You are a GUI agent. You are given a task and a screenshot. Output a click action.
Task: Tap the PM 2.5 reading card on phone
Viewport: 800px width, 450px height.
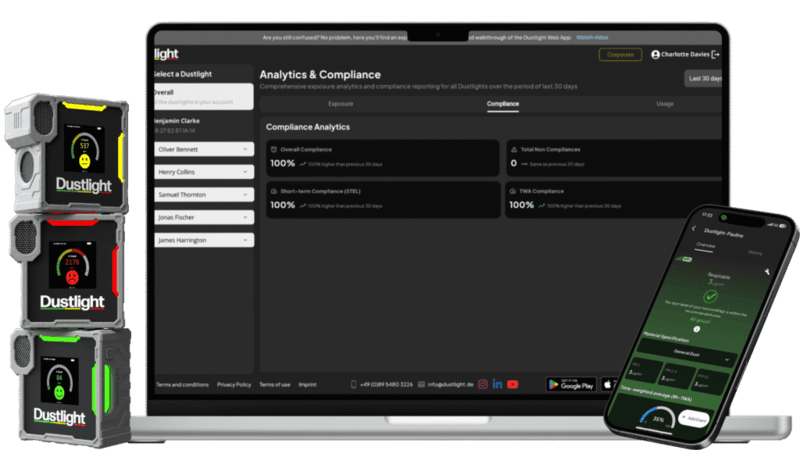point(676,374)
